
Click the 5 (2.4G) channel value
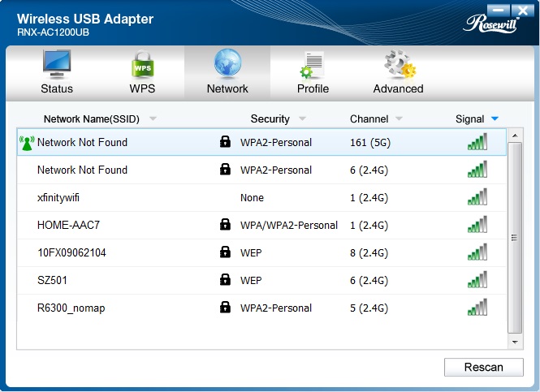(x=369, y=308)
